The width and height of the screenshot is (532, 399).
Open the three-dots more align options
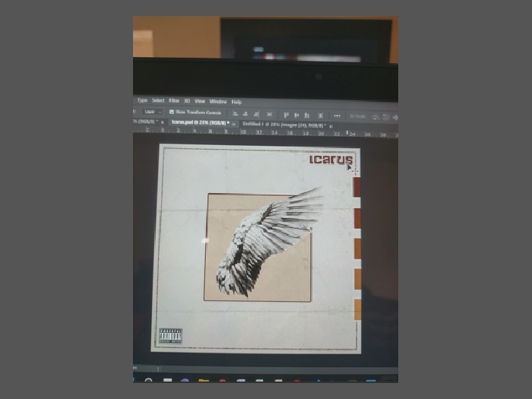tap(337, 116)
